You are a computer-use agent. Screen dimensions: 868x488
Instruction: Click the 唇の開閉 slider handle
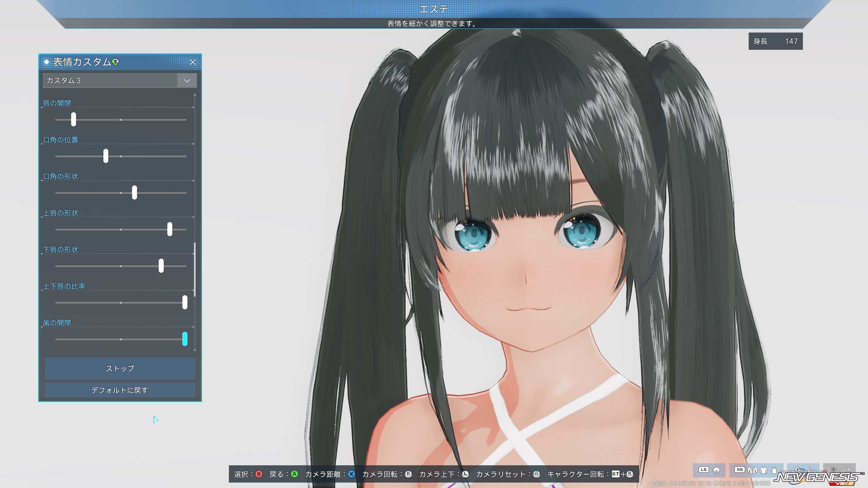[x=74, y=119]
